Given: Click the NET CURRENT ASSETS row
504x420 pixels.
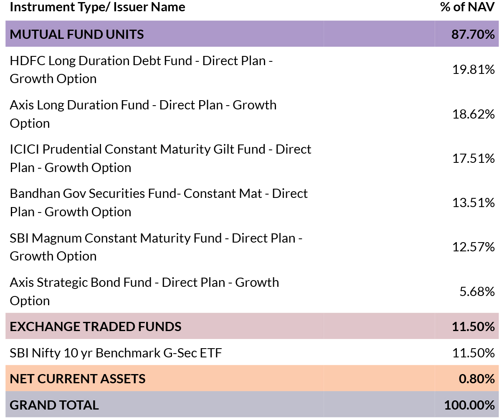Looking at the screenshot, I should click(x=252, y=378).
